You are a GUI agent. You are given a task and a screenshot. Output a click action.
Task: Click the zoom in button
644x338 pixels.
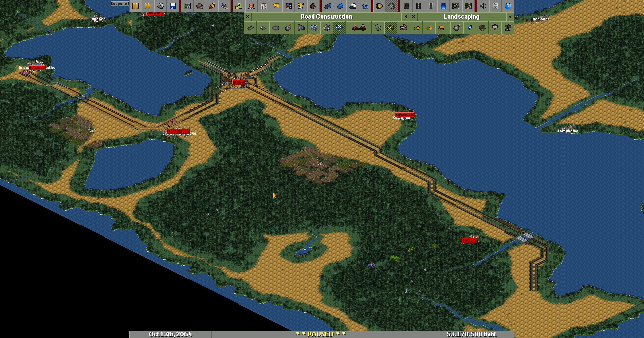click(379, 6)
